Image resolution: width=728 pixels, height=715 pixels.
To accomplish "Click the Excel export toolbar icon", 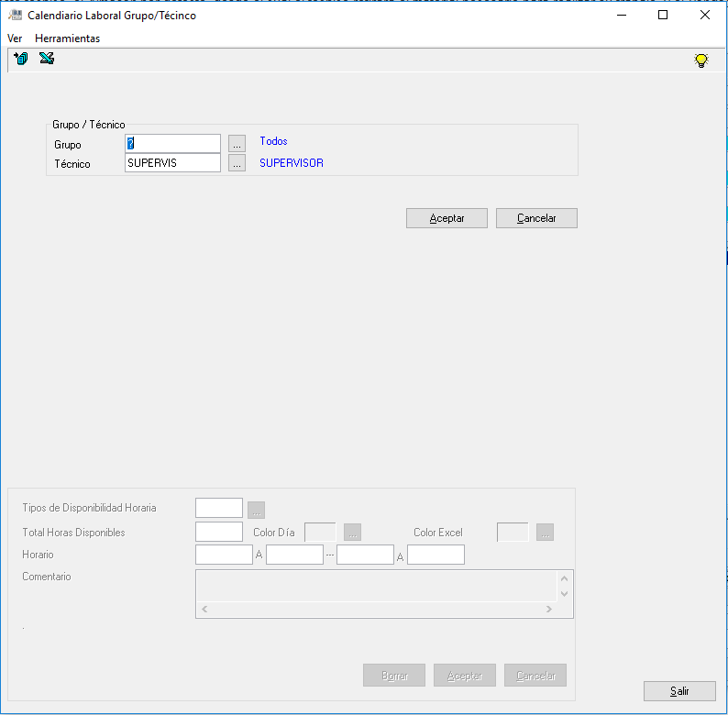I will (x=47, y=60).
